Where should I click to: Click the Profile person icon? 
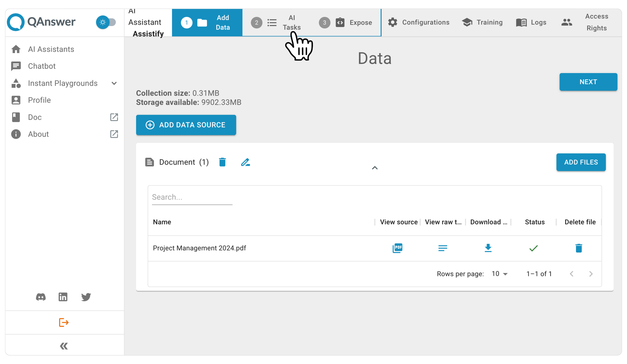[x=16, y=100]
